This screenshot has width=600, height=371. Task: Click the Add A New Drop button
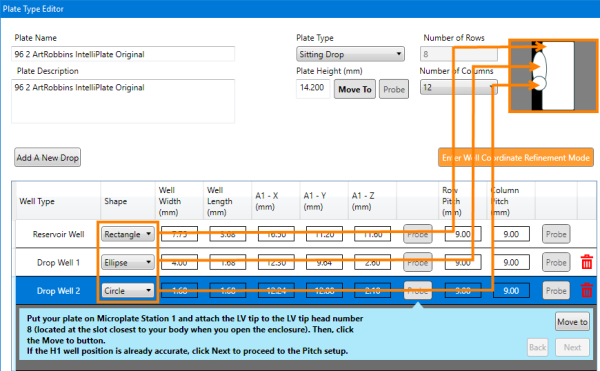[47, 158]
